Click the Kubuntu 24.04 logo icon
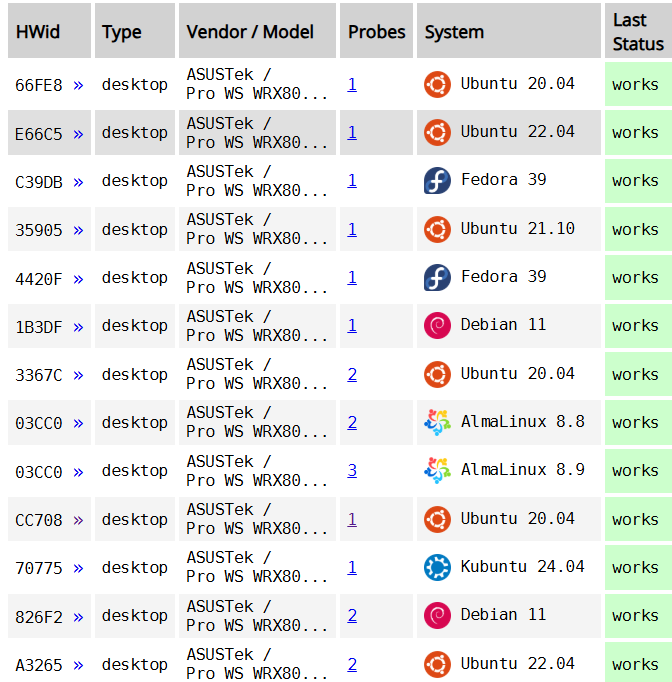672x682 pixels. point(437,567)
